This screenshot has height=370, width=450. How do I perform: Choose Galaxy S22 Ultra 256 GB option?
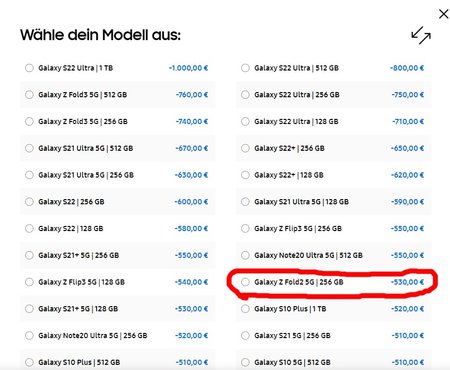click(245, 95)
